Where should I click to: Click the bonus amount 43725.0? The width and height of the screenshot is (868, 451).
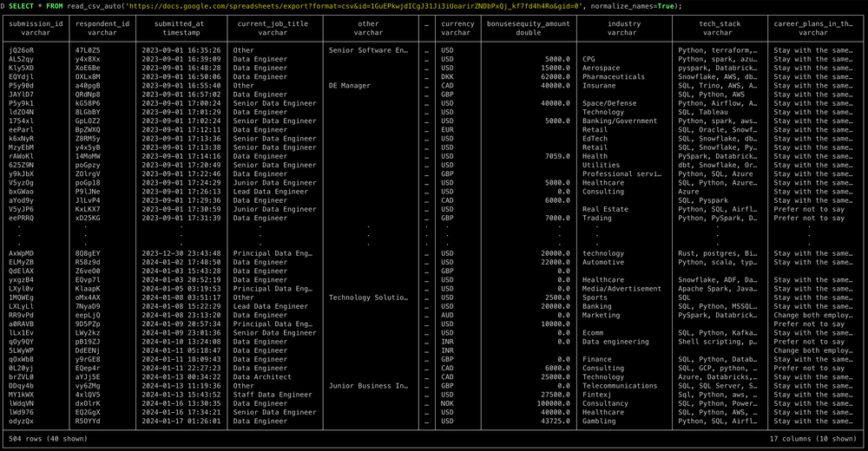pyautogui.click(x=556, y=422)
